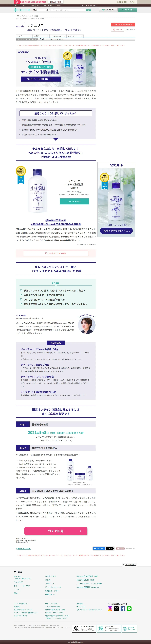Viewport: 151px width, 644px height.
Task: Click the X Post share button
Action: (110, 548)
